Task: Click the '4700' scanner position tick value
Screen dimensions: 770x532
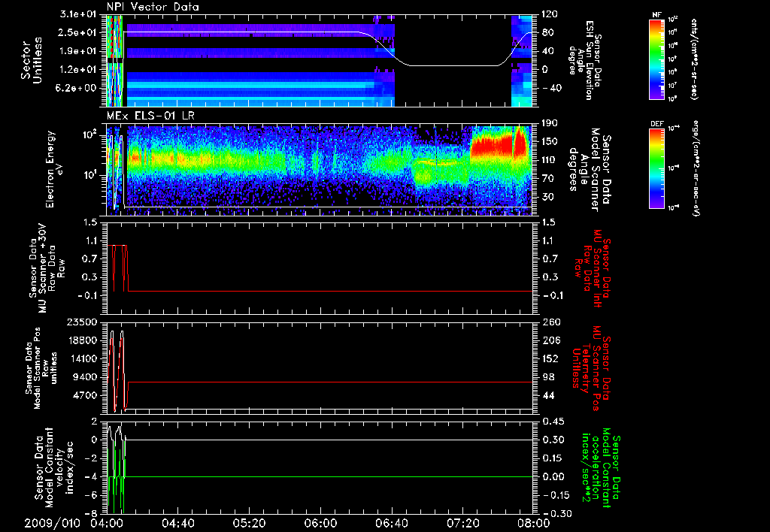Action: pyautogui.click(x=85, y=395)
